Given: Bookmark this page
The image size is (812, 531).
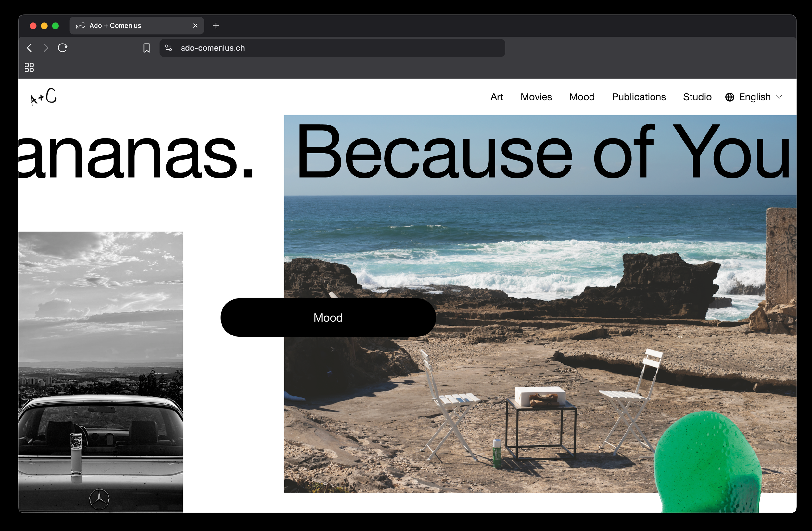Looking at the screenshot, I should point(147,48).
